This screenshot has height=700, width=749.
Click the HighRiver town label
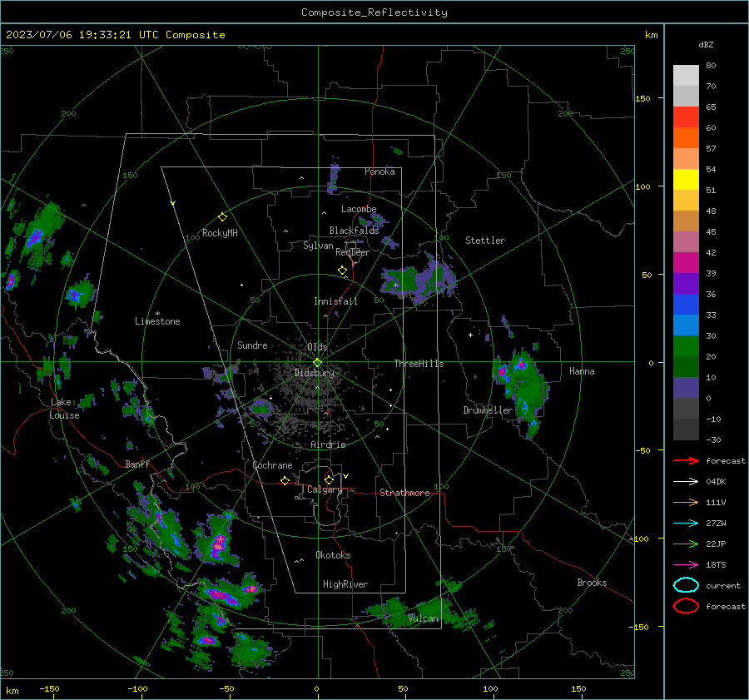tap(345, 584)
